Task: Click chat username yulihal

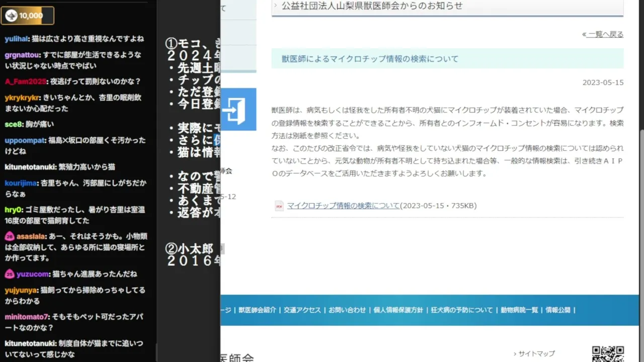Action: [16, 39]
